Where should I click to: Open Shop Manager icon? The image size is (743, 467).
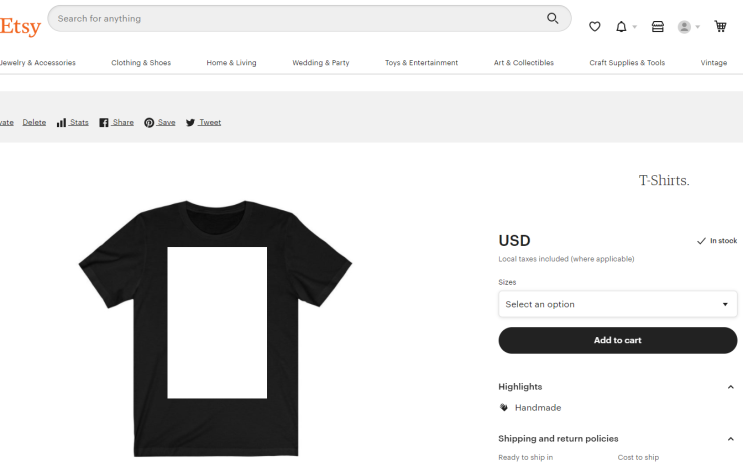658,27
